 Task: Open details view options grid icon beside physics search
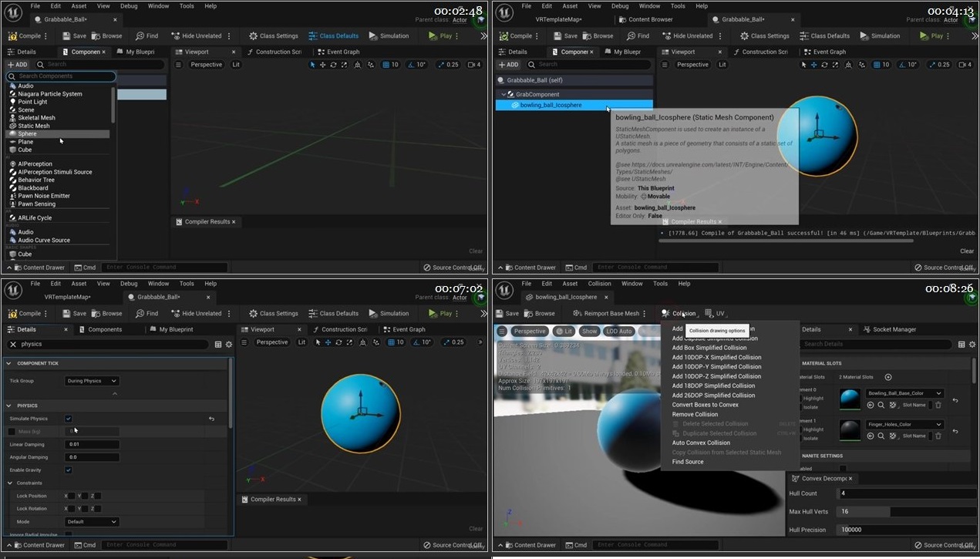[x=218, y=345]
